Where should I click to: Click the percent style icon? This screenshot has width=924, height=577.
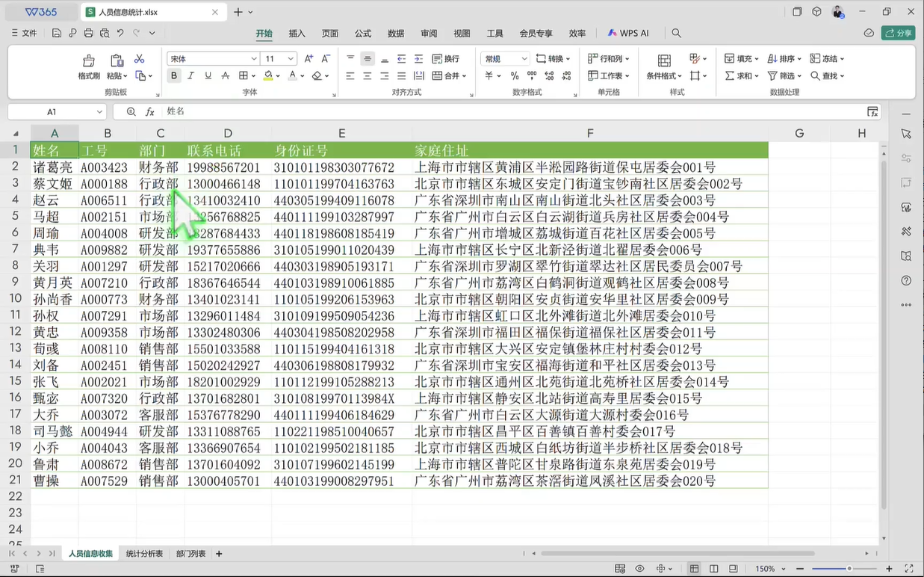click(x=514, y=75)
